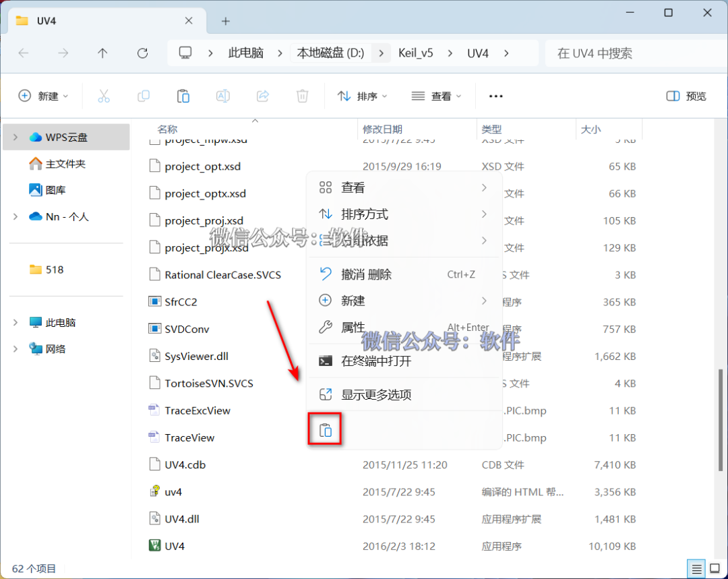The height and width of the screenshot is (579, 728).
Task: Click the Cut scissors icon in toolbar
Action: [104, 96]
